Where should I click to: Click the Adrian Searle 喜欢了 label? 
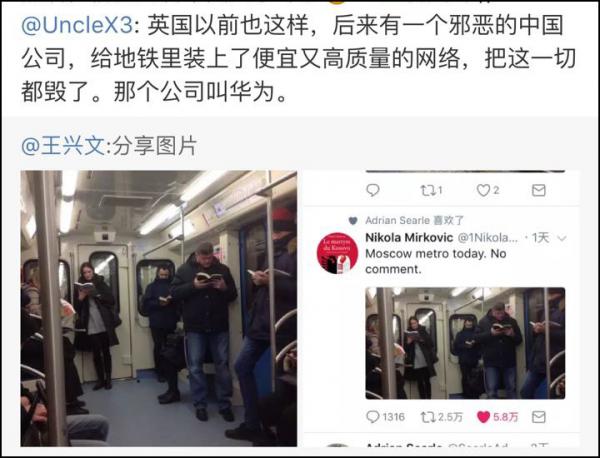coord(415,220)
